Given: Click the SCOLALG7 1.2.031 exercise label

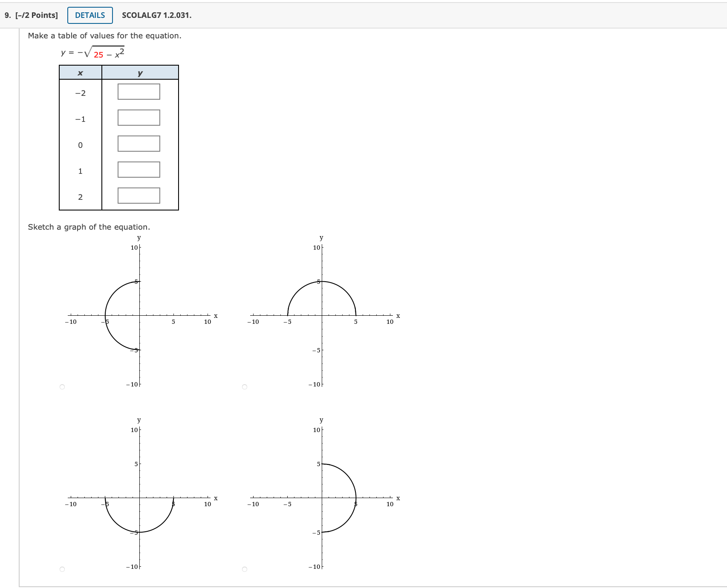Looking at the screenshot, I should coord(156,15).
